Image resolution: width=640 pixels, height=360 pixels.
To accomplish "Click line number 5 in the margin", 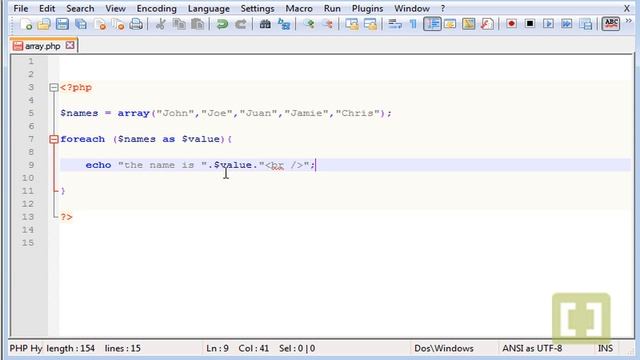I will [x=31, y=113].
